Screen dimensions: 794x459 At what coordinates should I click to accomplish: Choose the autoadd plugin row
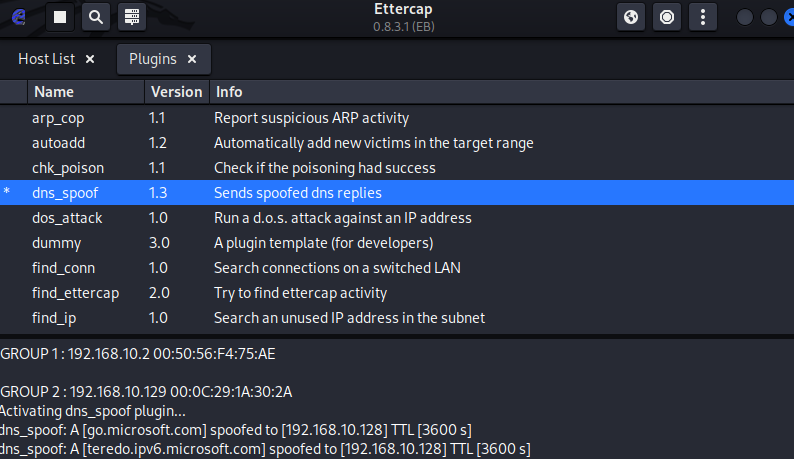[58, 143]
